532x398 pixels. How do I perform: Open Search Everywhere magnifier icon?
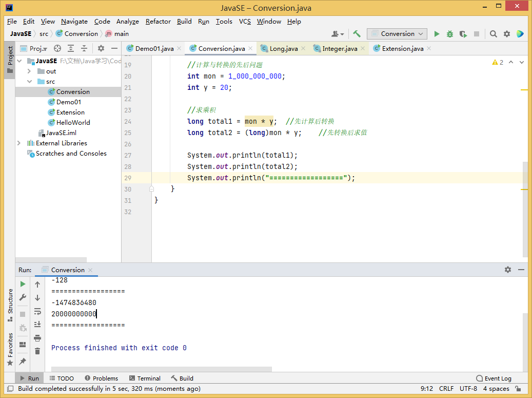point(493,34)
